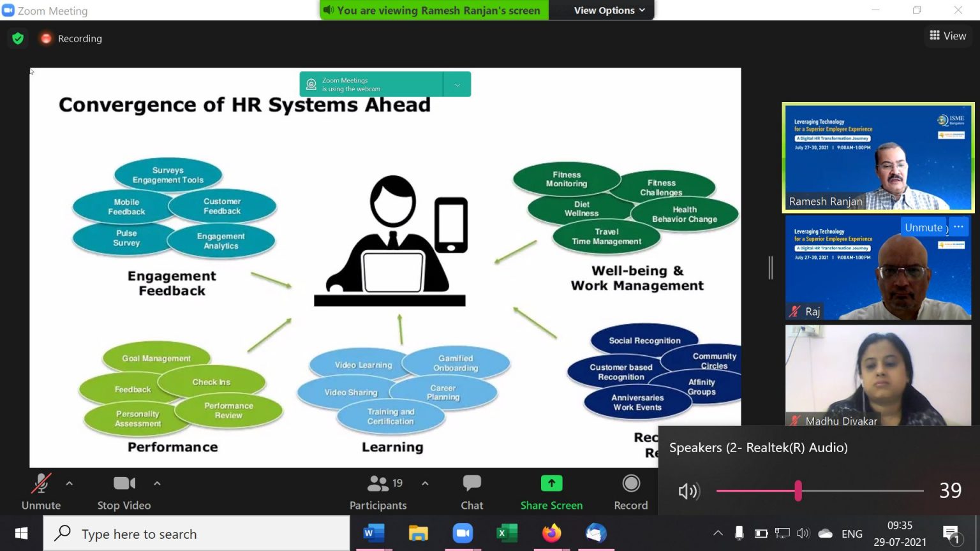Click the green encryption shield icon
980x551 pixels.
coord(18,38)
